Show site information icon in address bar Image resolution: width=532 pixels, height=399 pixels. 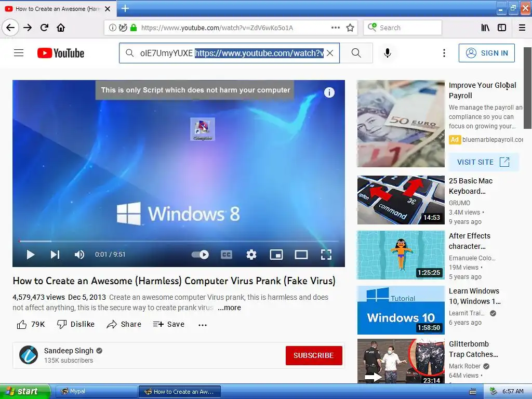pos(112,28)
